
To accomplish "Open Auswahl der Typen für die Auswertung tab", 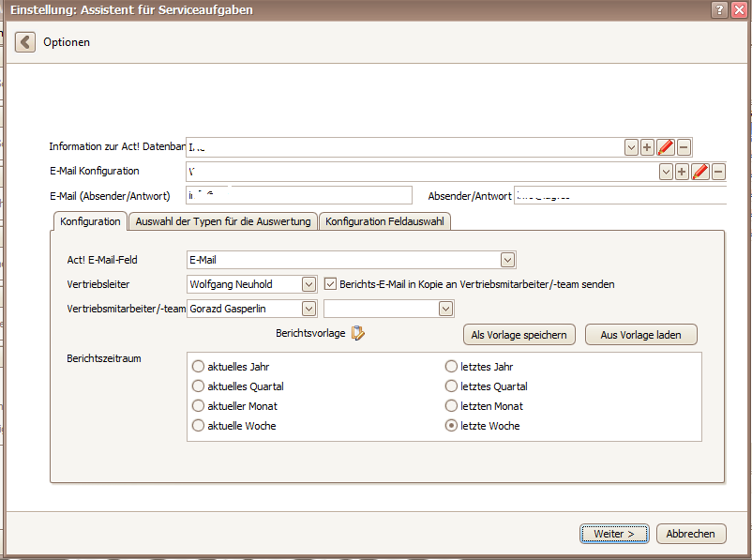I will [223, 221].
